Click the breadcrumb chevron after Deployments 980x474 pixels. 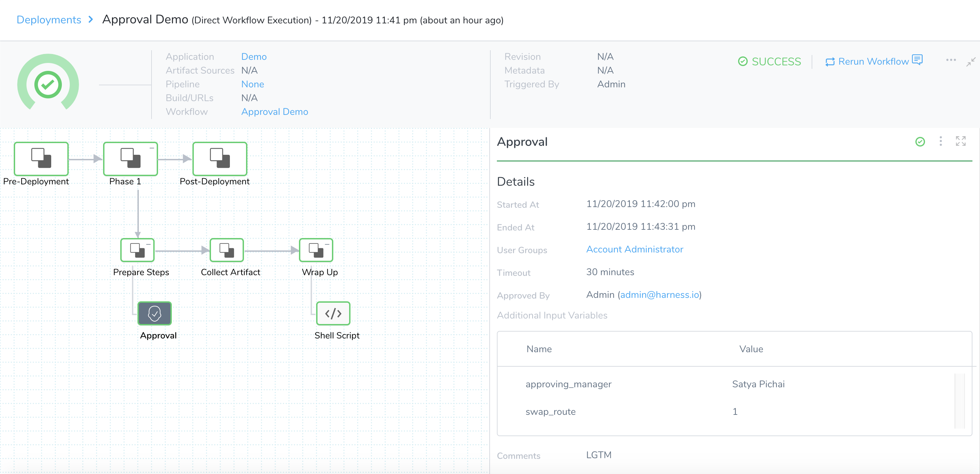(91, 19)
